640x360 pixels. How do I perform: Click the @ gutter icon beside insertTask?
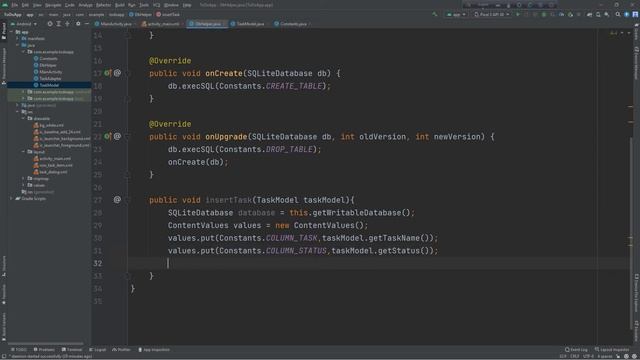(117, 200)
